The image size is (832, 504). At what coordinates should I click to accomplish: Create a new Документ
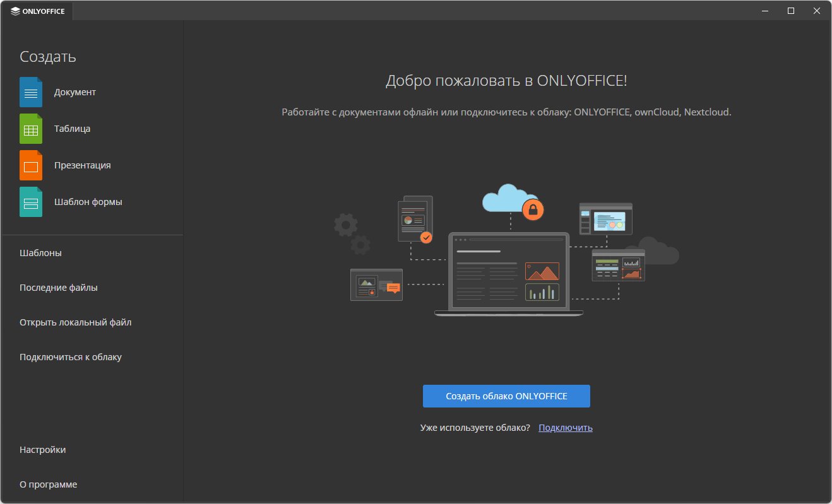(x=75, y=92)
